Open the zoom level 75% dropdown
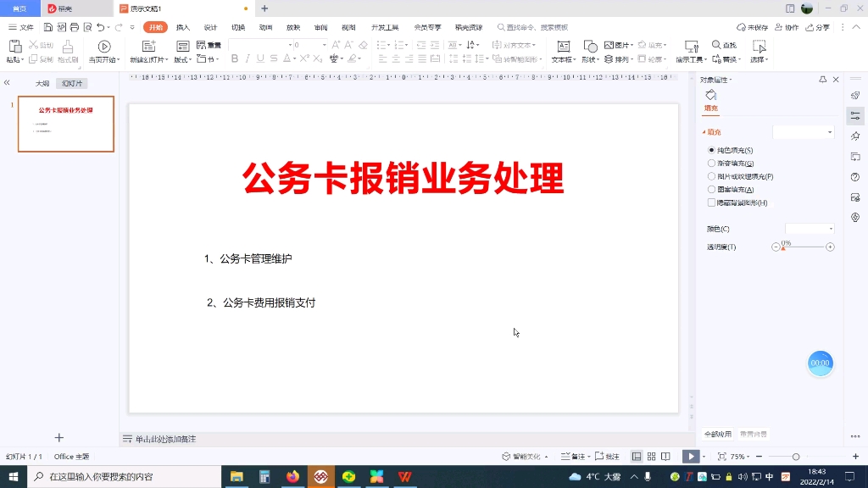 click(741, 456)
